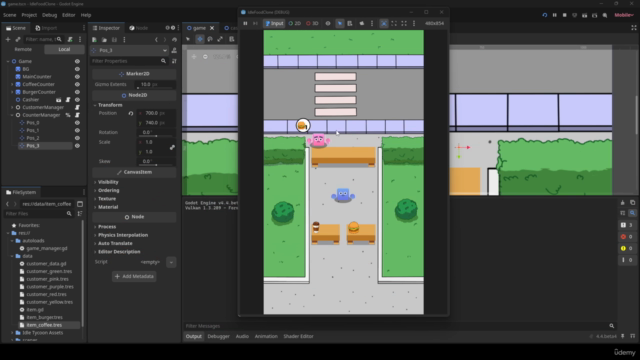Viewport: 640px width, 360px height.
Task: Switch to the Import tab
Action: tap(46, 28)
